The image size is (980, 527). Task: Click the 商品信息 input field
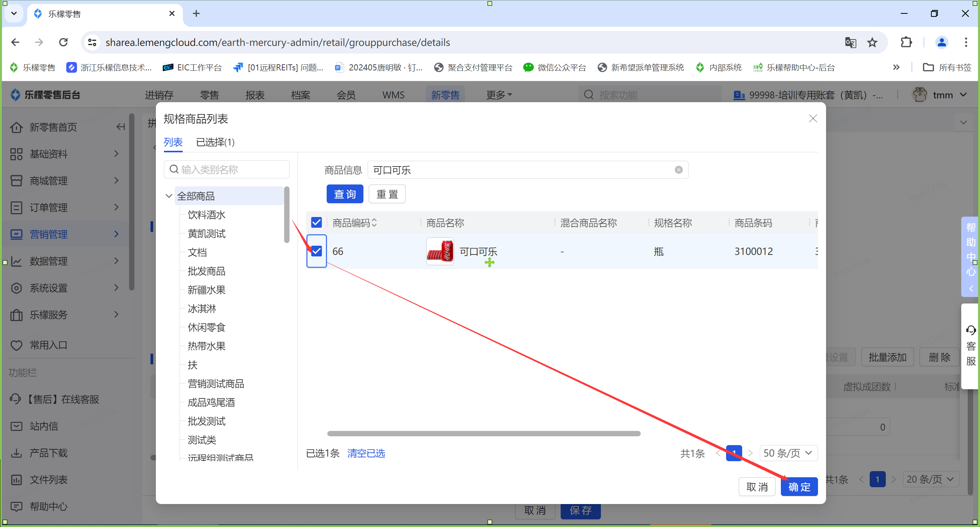(528, 170)
